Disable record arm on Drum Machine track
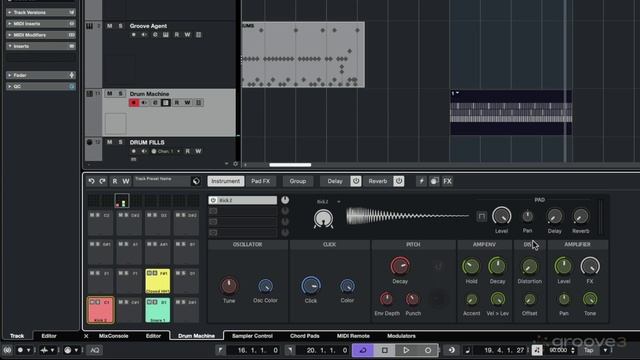Image resolution: width=640 pixels, height=360 pixels. point(134,102)
